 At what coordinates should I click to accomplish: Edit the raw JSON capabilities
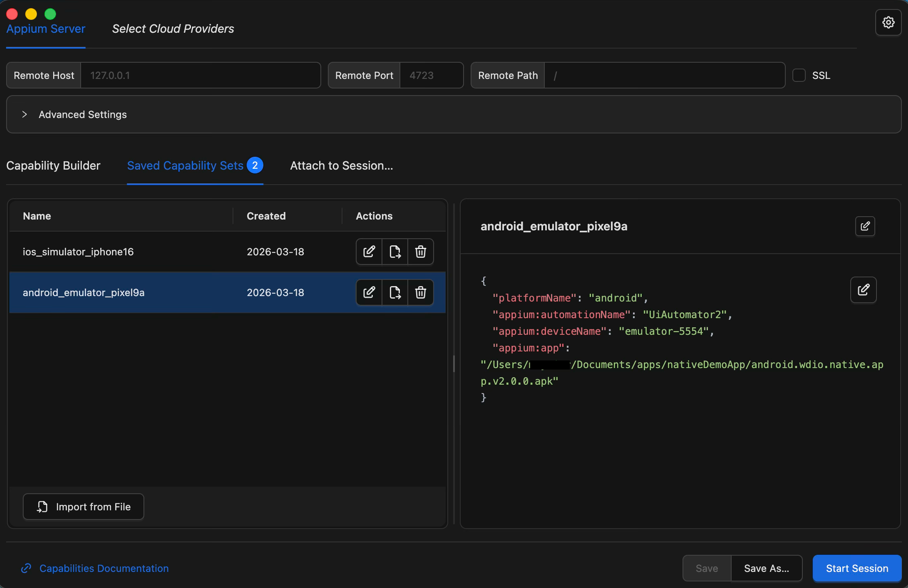[x=863, y=290]
